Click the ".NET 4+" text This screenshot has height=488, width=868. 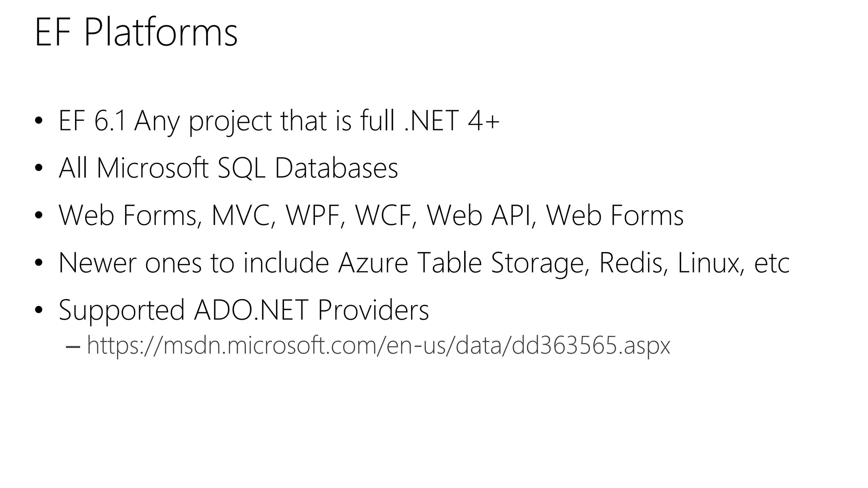452,121
